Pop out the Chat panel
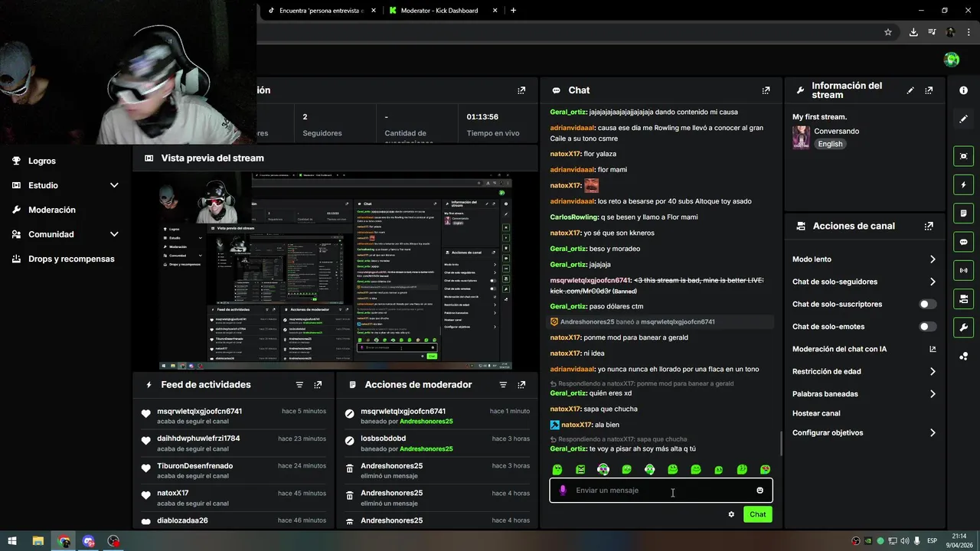The image size is (980, 551). pyautogui.click(x=766, y=90)
